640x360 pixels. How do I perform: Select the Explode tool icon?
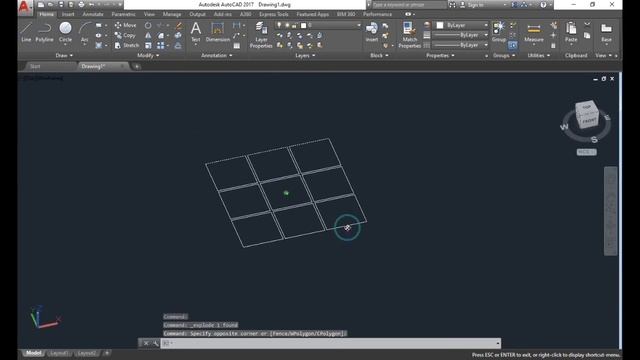[178, 36]
